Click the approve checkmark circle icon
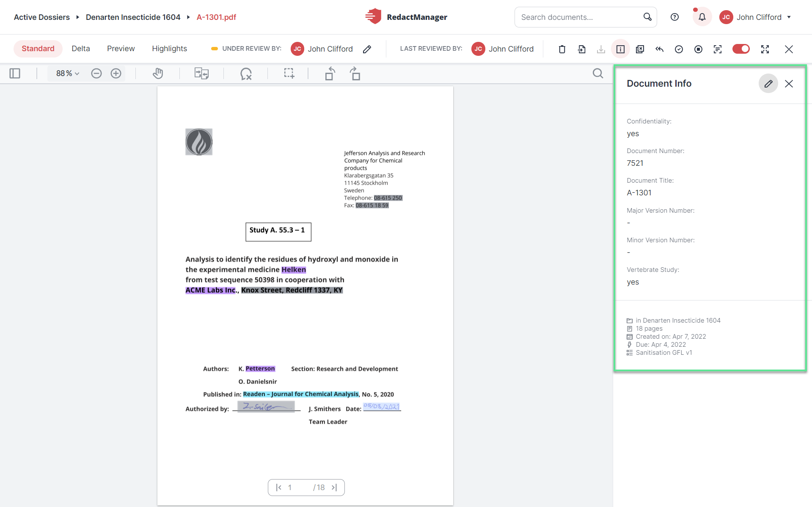Viewport: 812px width, 507px height. point(679,49)
